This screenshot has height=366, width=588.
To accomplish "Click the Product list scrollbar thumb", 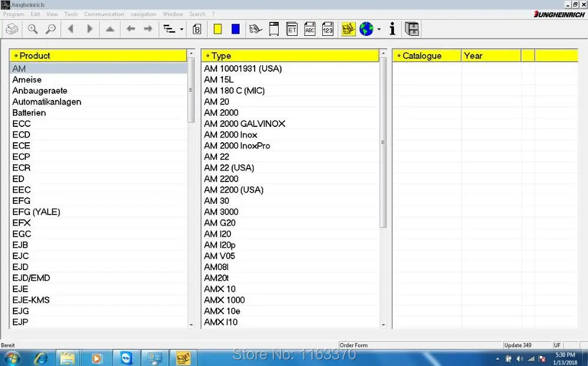I will click(191, 90).
